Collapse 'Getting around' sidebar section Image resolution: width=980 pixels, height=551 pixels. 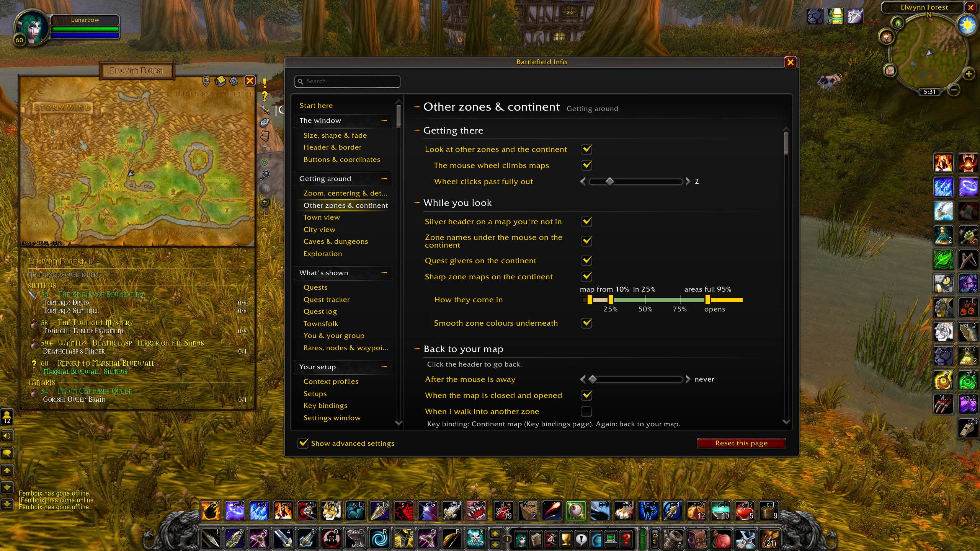point(384,179)
